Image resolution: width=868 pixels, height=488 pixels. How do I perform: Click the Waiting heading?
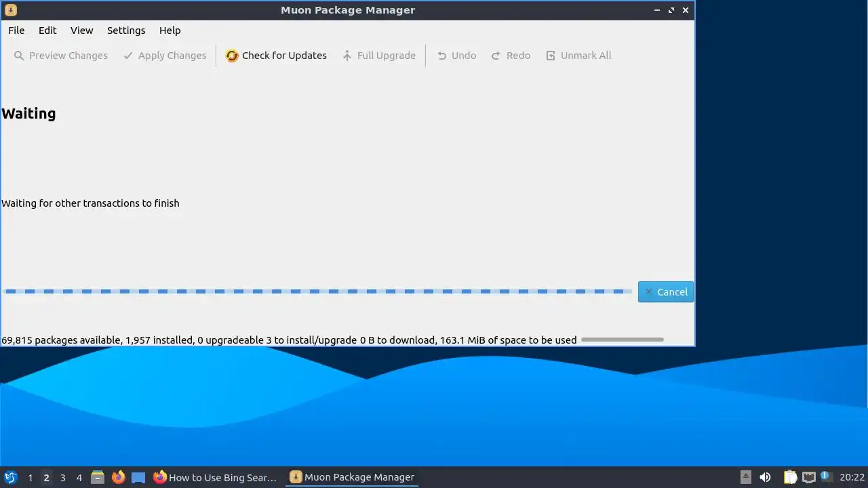point(28,114)
